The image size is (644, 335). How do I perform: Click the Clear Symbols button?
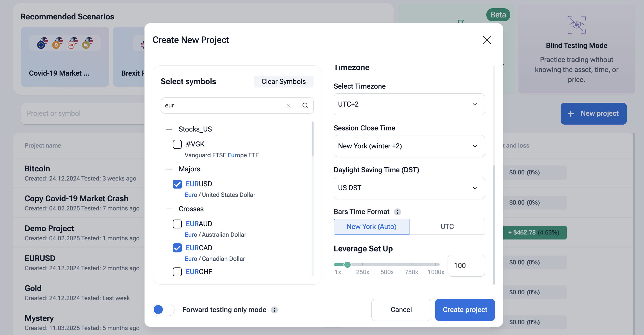pos(283,81)
